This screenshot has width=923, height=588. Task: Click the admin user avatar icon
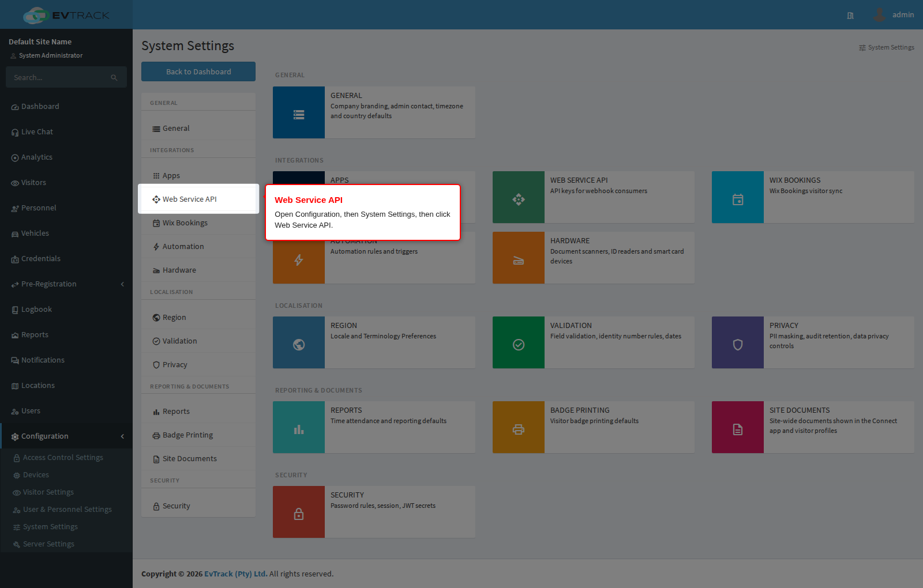pyautogui.click(x=879, y=14)
